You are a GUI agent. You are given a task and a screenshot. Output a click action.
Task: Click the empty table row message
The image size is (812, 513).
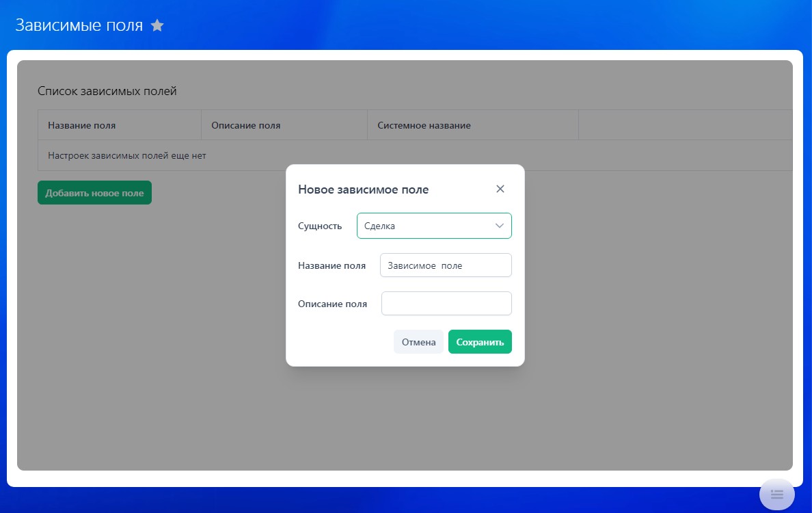pos(127,155)
